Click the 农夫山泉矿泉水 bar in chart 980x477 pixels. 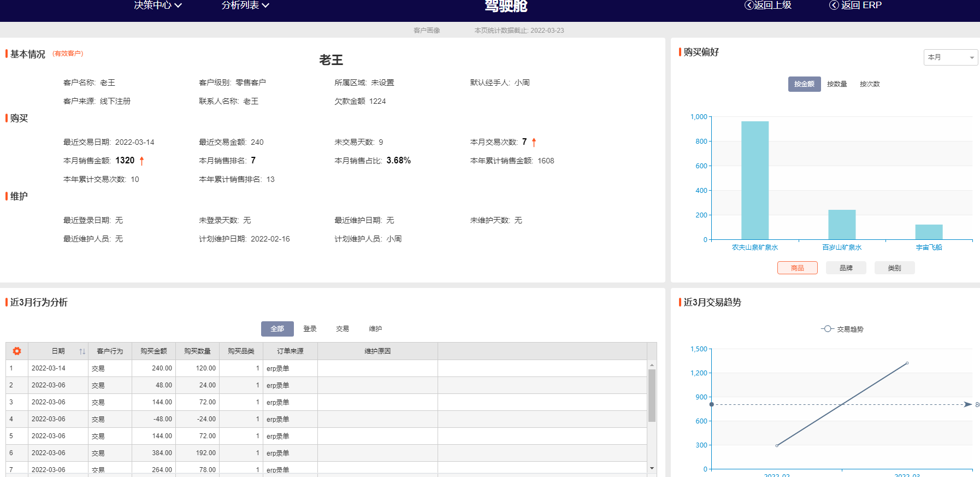tap(754, 180)
